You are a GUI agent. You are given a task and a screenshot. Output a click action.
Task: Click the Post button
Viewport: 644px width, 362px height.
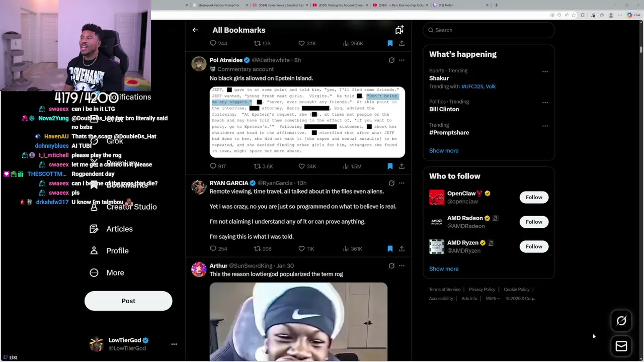(x=128, y=301)
